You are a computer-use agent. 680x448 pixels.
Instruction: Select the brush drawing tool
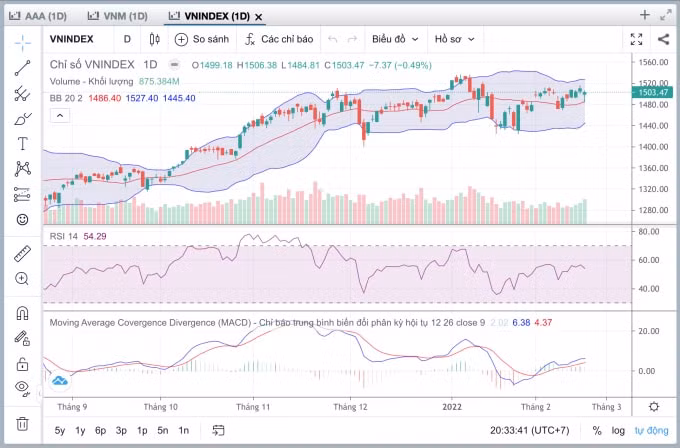[23, 119]
